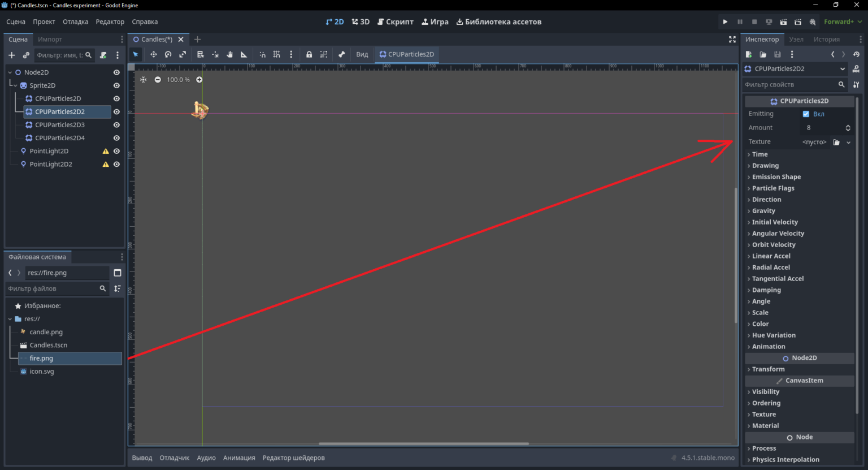Image resolution: width=868 pixels, height=470 pixels.
Task: Open the Вывод bottom panel
Action: [142, 458]
